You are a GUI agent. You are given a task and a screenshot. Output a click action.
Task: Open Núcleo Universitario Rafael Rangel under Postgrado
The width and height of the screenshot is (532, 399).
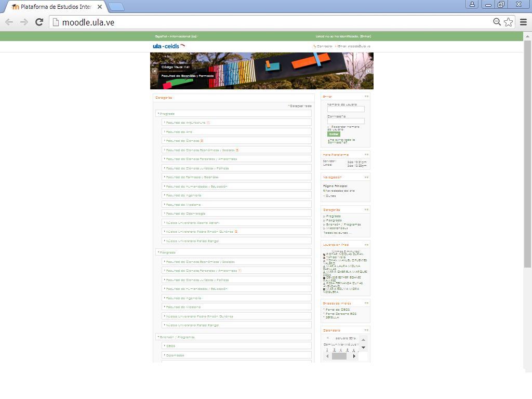click(192, 325)
